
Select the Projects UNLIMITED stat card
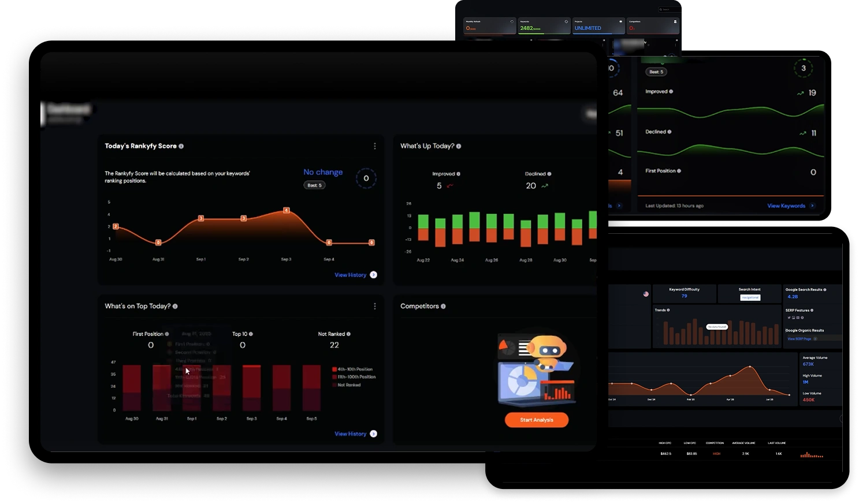(x=598, y=25)
